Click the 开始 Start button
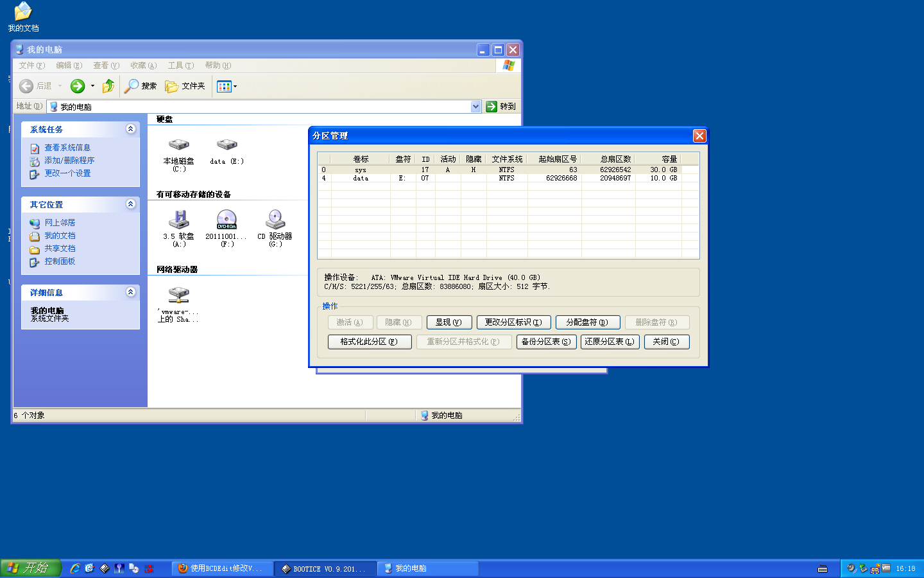The width and height of the screenshot is (924, 578). [x=30, y=568]
